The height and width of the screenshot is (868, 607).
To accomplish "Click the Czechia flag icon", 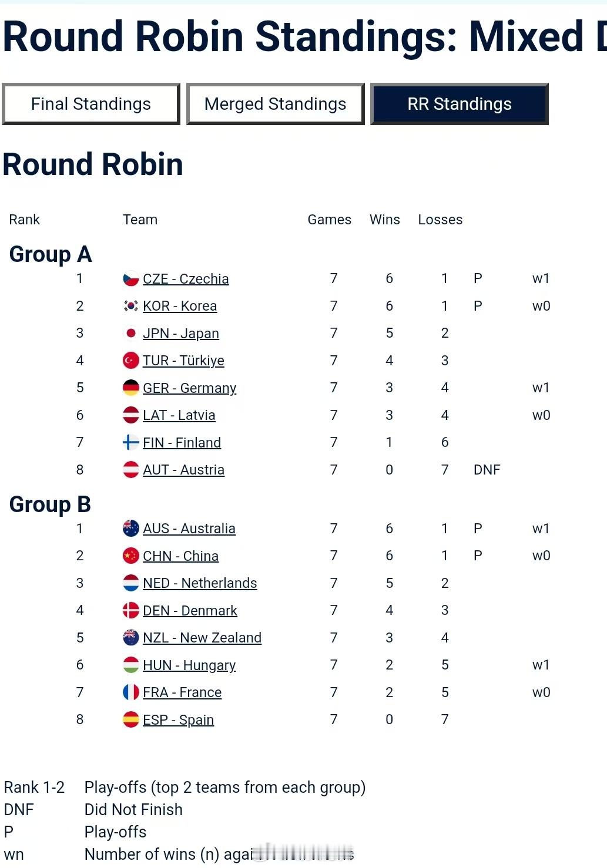I will pyautogui.click(x=130, y=279).
